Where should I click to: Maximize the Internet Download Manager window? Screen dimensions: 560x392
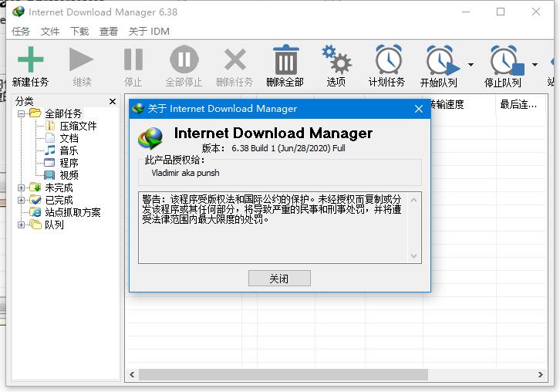click(x=501, y=12)
